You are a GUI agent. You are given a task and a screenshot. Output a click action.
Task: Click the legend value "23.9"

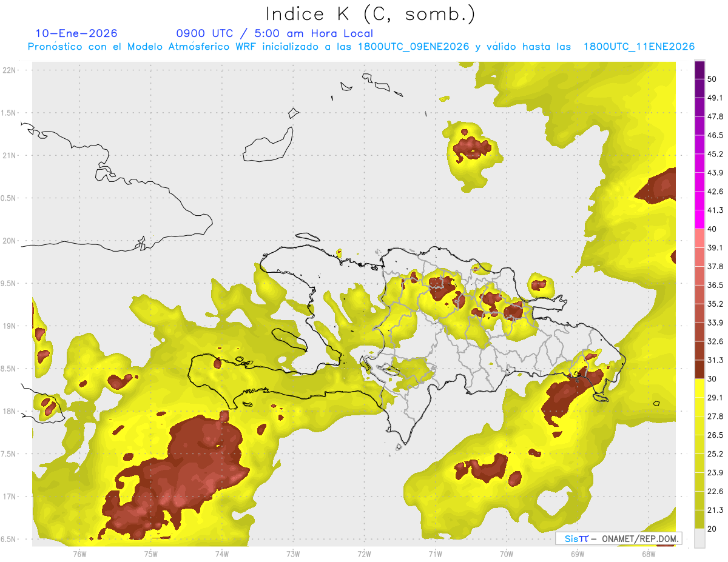tap(715, 473)
